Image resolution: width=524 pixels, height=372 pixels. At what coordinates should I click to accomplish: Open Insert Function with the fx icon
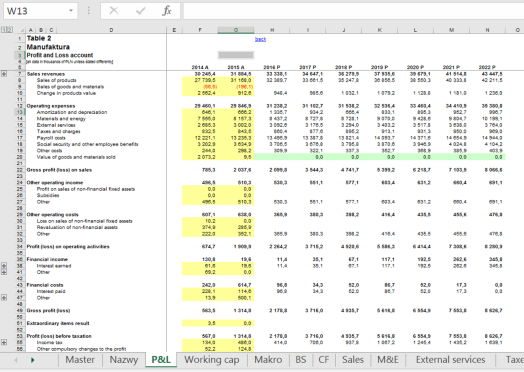coord(167,11)
